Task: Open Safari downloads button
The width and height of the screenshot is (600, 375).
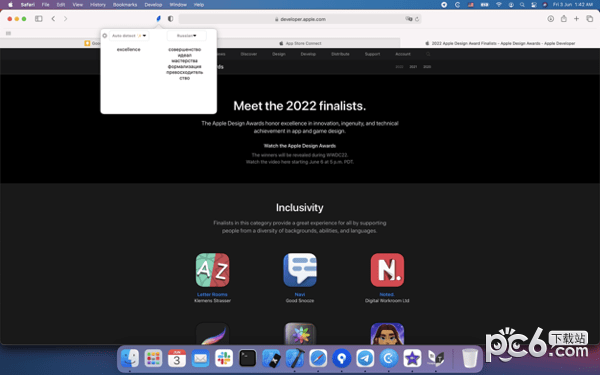Action: (x=551, y=18)
